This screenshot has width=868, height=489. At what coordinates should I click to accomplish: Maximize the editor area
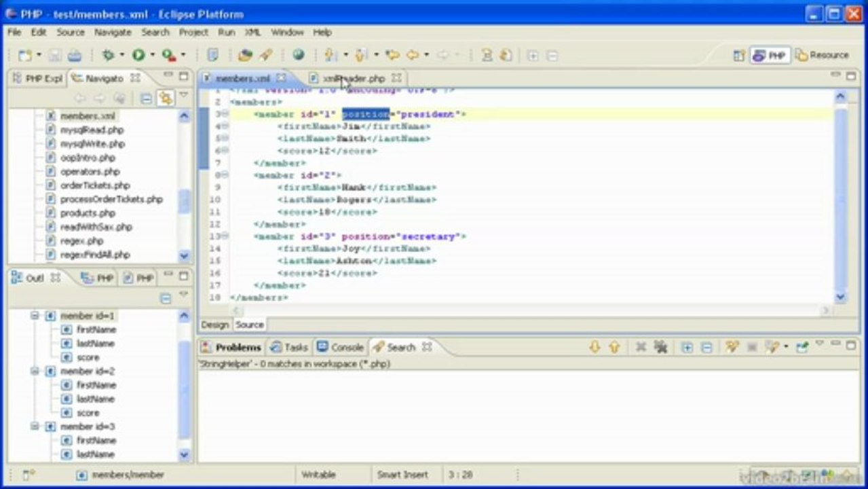point(850,76)
